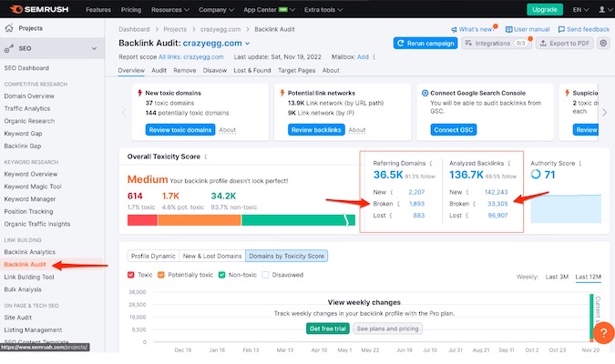
Task: Click the Broken referring domains value 1,893
Action: (417, 204)
